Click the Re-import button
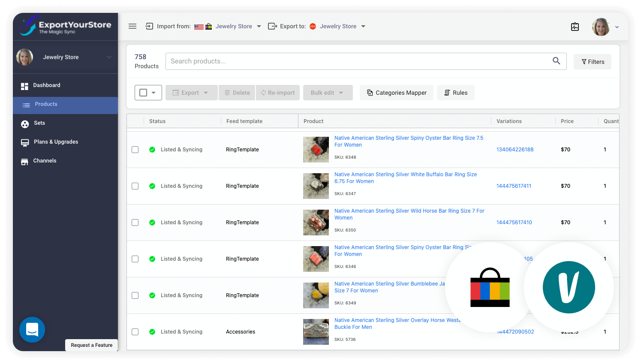 tap(278, 93)
